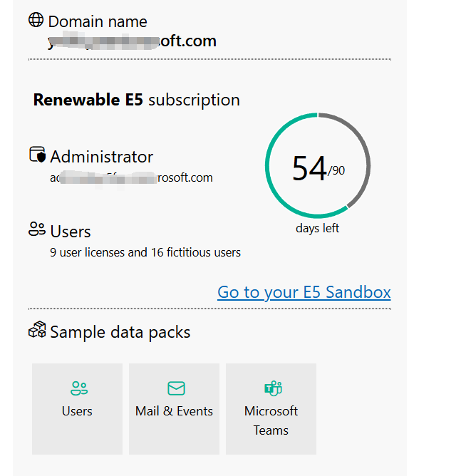The height and width of the screenshot is (476, 461).
Task: Click the Administrator label
Action: [x=102, y=157]
